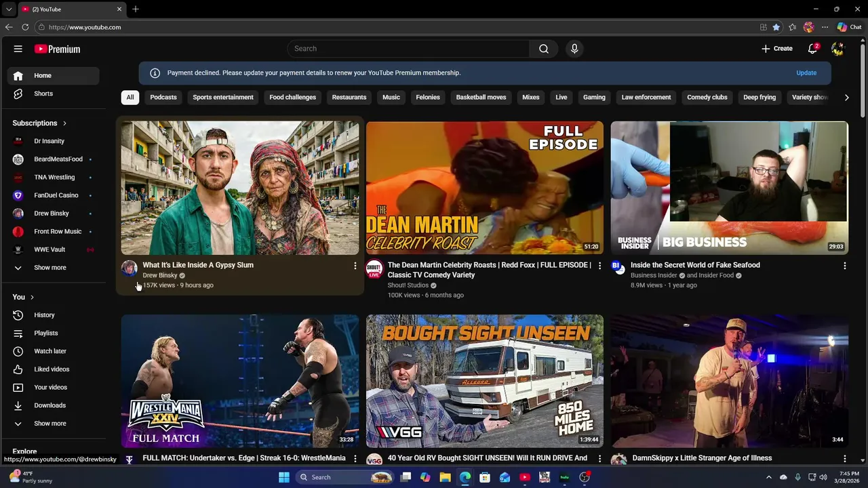Open options menu for Fake Seafood video
Image resolution: width=868 pixels, height=488 pixels.
[x=844, y=266]
